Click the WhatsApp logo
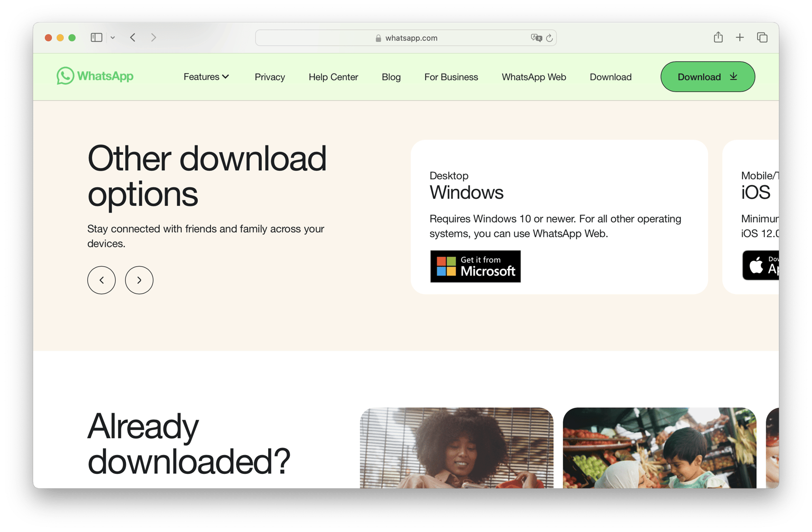 pos(94,76)
